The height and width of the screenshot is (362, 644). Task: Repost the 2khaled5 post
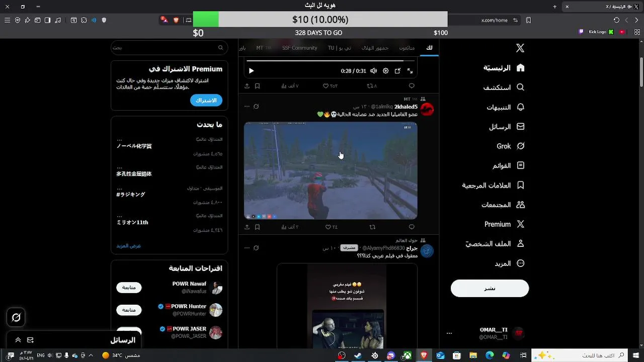coord(372,227)
